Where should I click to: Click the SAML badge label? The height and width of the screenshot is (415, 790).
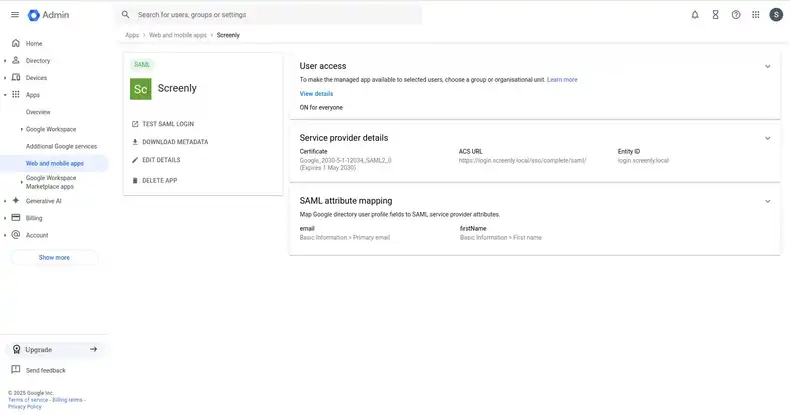click(142, 64)
